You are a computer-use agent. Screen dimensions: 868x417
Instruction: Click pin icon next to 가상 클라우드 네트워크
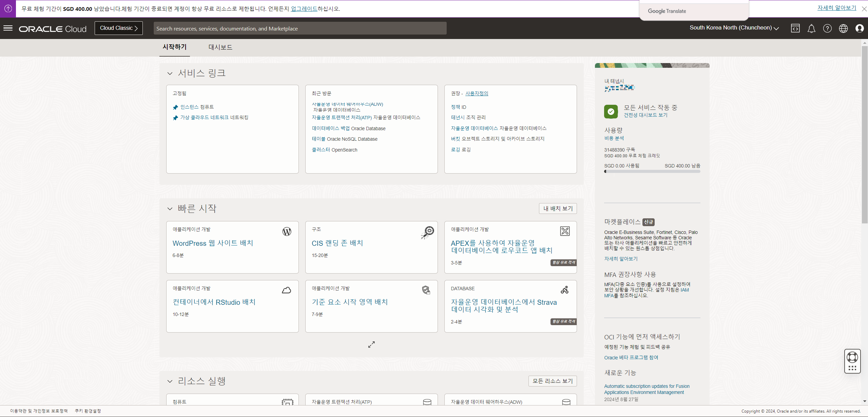point(175,118)
